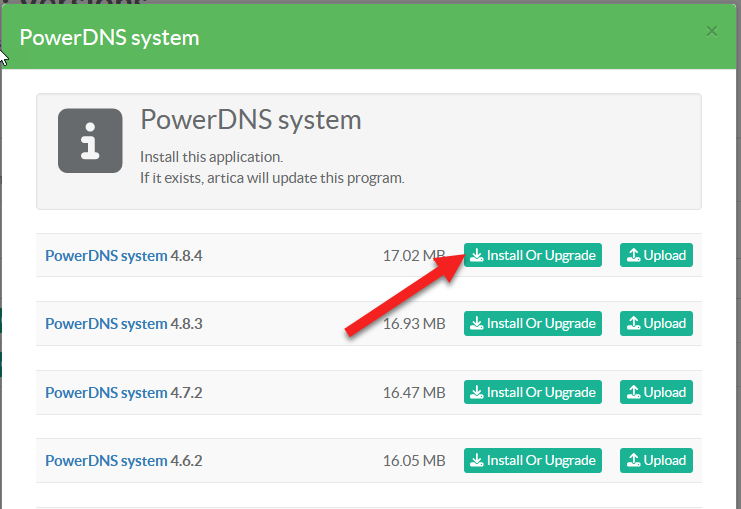
Task: Install or upgrade PowerDNS system 4.8.4
Action: [x=533, y=255]
